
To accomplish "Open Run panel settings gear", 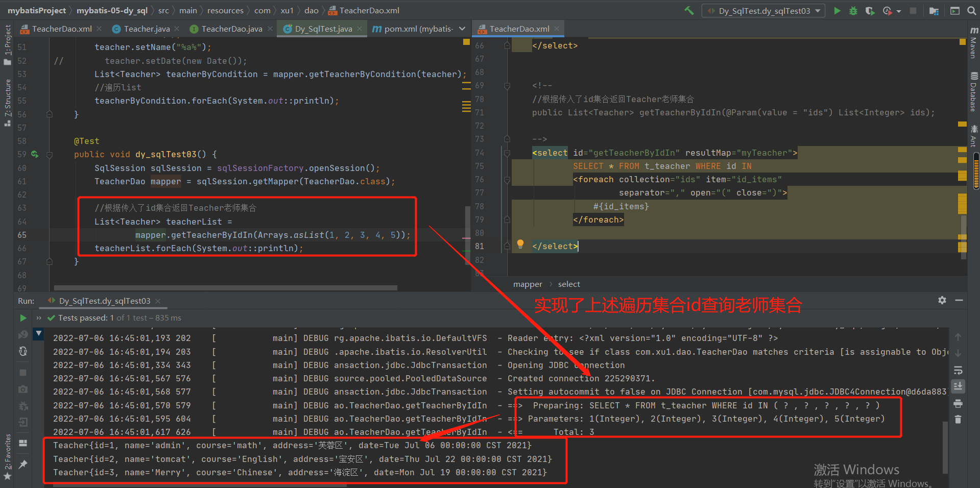I will pyautogui.click(x=942, y=300).
